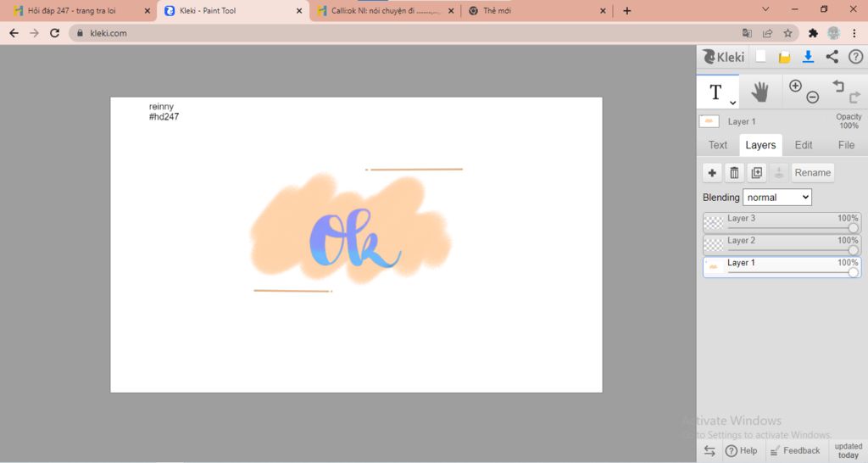Click the Feedback button
Viewport: 868px width, 463px height.
point(795,451)
